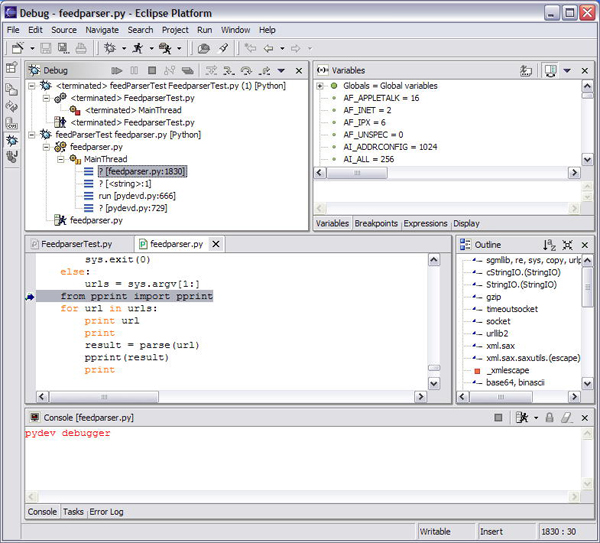
Task: Collapse terminated feedParserTest launch node
Action: 32,86
